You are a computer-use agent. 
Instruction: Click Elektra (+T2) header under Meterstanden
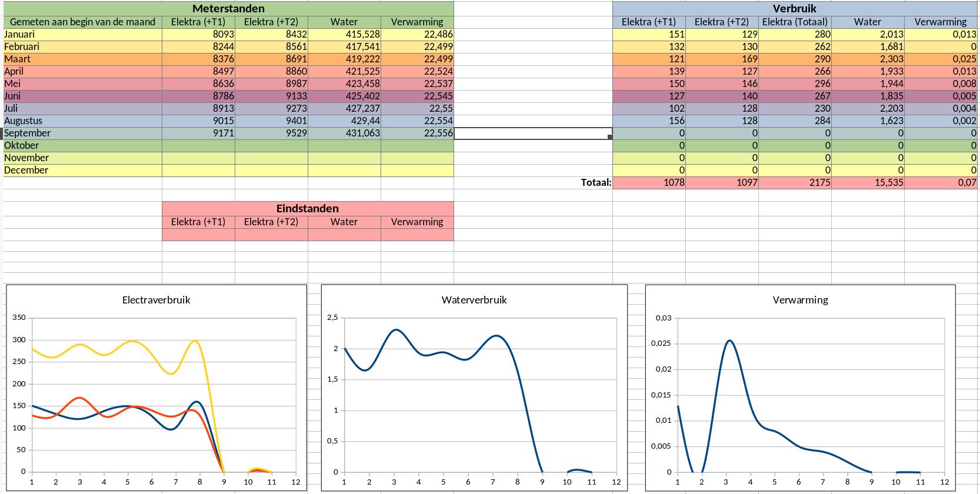271,22
